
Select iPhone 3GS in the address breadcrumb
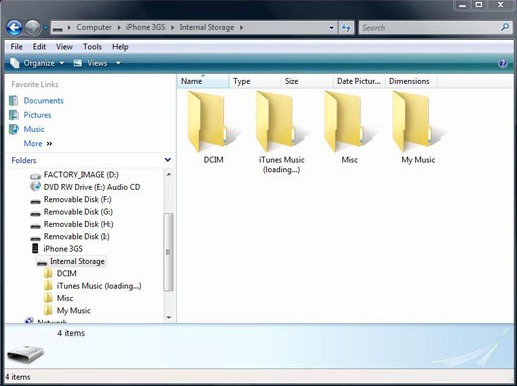(145, 27)
